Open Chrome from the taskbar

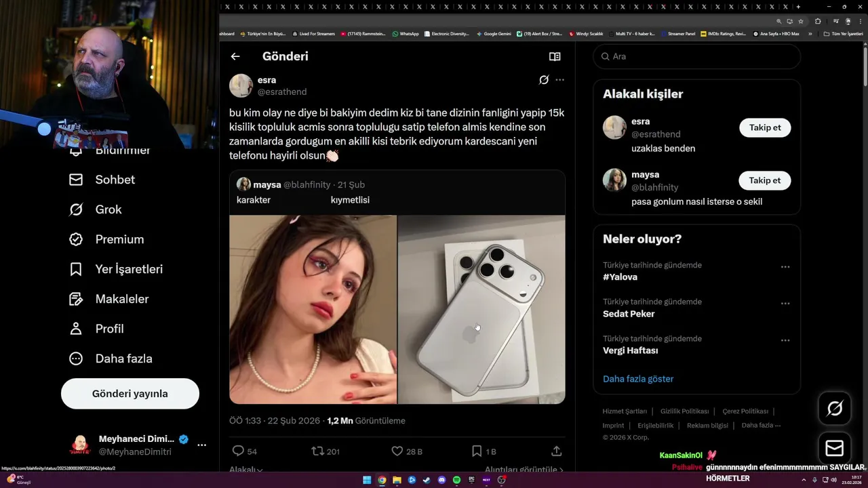[x=382, y=480]
